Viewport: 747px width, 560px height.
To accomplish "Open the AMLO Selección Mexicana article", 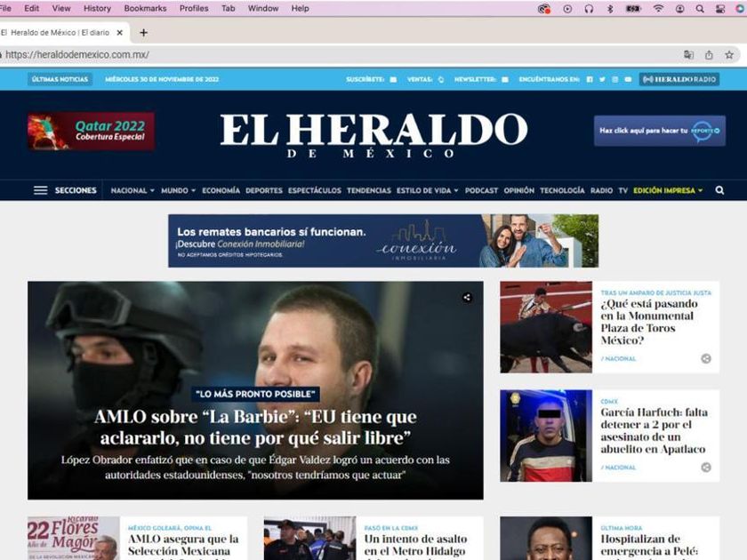I will coord(183,545).
